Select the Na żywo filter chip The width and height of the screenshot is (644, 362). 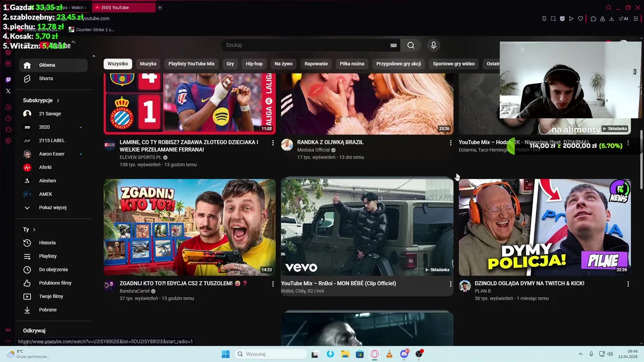(x=283, y=64)
